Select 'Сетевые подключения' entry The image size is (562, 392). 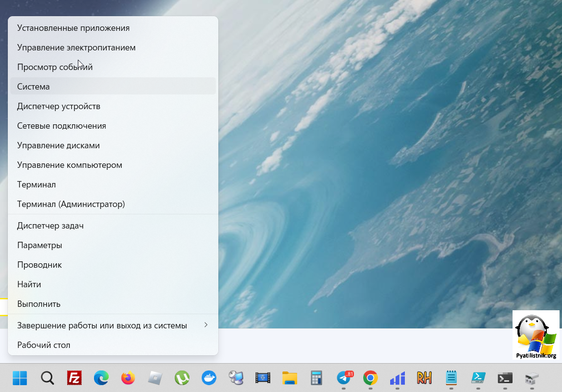(x=113, y=126)
